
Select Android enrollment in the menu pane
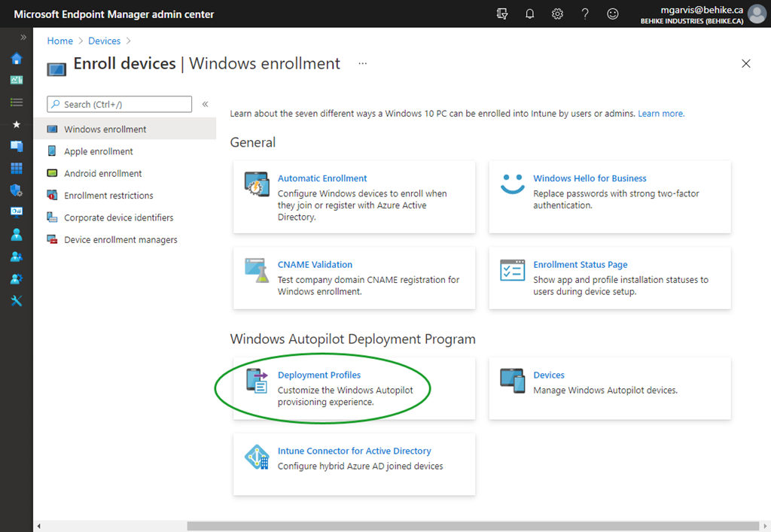tap(104, 173)
